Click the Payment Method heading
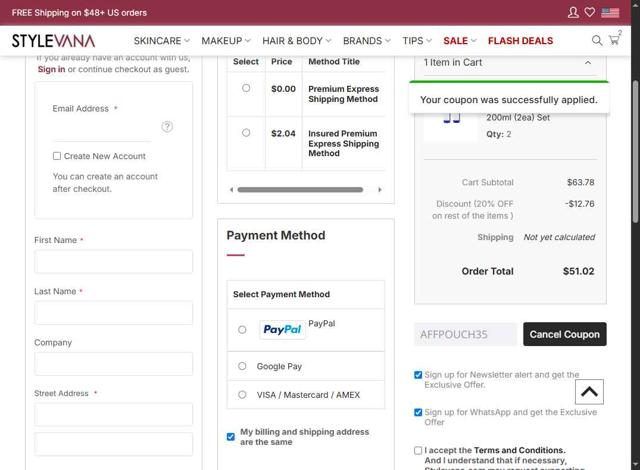 [276, 235]
